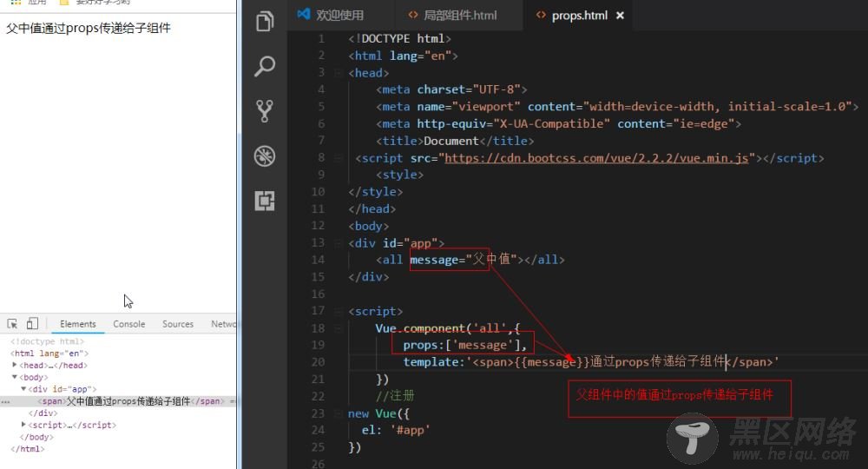Click the X-UA-Compatible meta line
Screen dimensions: 868x469
click(558, 124)
